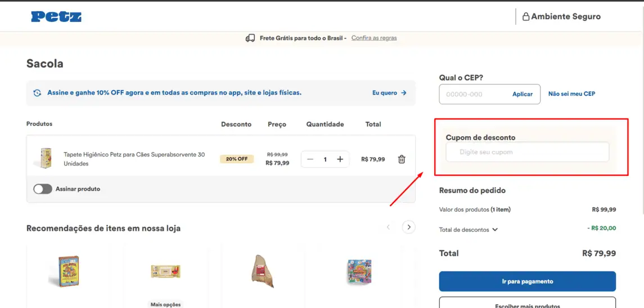This screenshot has width=644, height=308.
Task: Apply the CEP with Aplicar
Action: 522,95
